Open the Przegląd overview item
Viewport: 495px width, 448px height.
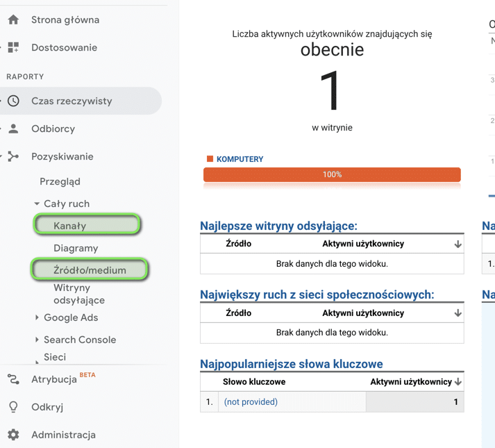(x=60, y=181)
